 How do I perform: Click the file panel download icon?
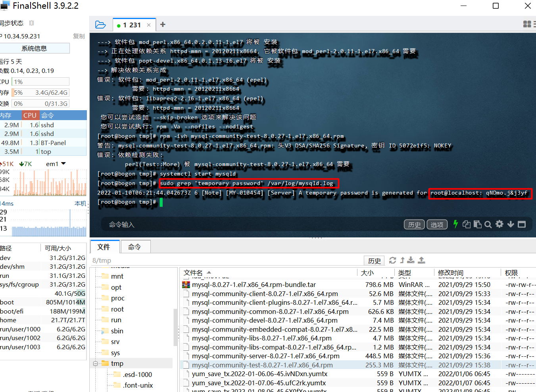[x=411, y=260]
